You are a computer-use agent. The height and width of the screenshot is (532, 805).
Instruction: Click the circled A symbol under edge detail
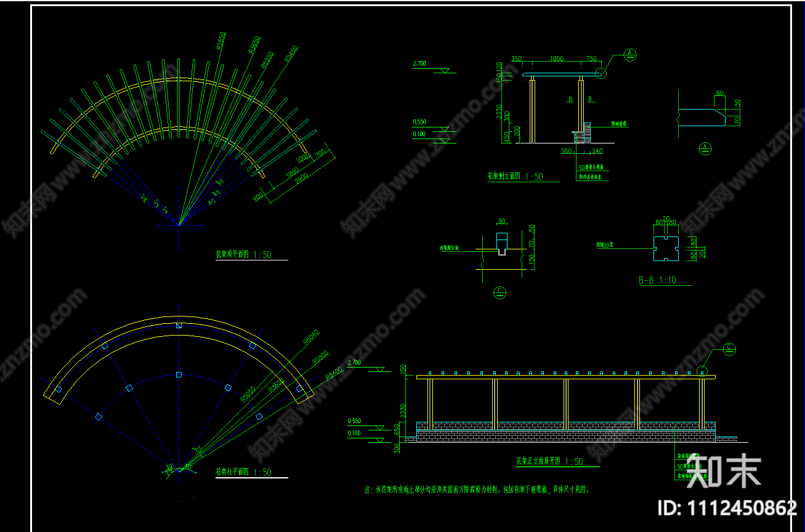[x=705, y=148]
